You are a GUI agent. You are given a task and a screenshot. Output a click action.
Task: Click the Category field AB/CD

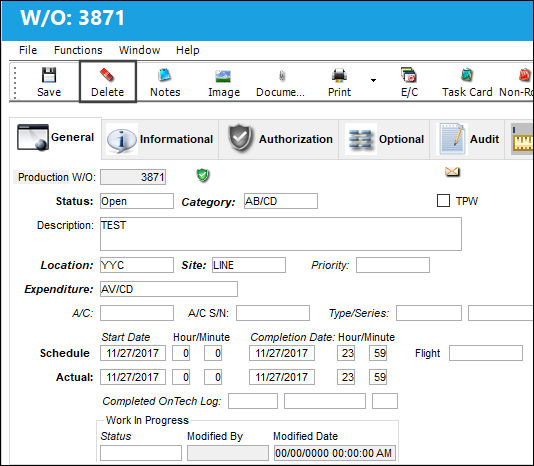(281, 201)
